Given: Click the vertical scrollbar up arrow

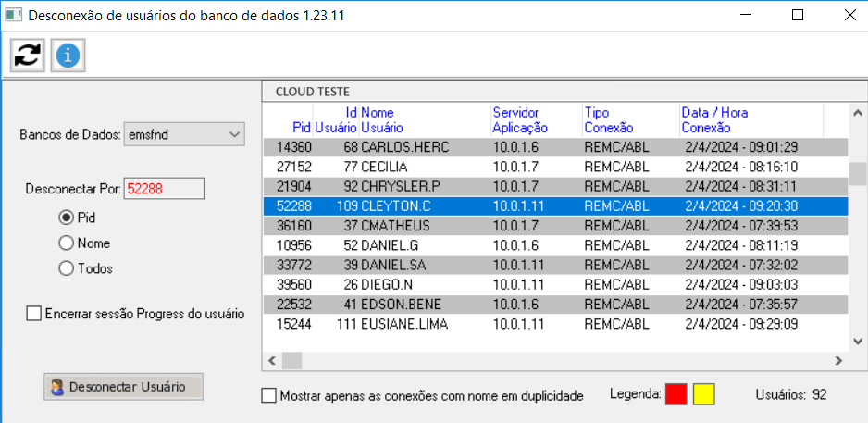Looking at the screenshot, I should tap(858, 114).
